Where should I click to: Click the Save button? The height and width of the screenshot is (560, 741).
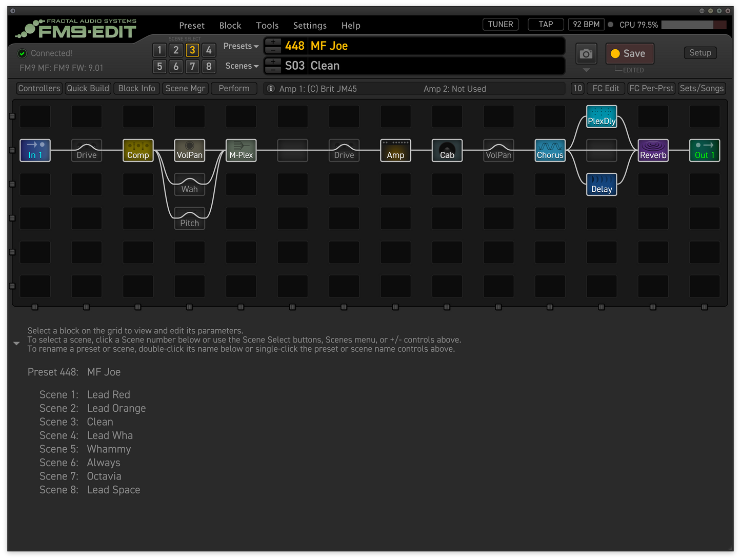pyautogui.click(x=630, y=54)
